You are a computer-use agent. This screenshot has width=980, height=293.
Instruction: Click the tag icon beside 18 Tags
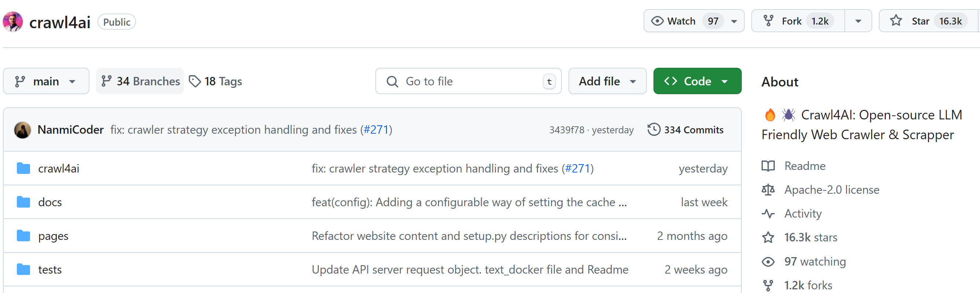(195, 81)
